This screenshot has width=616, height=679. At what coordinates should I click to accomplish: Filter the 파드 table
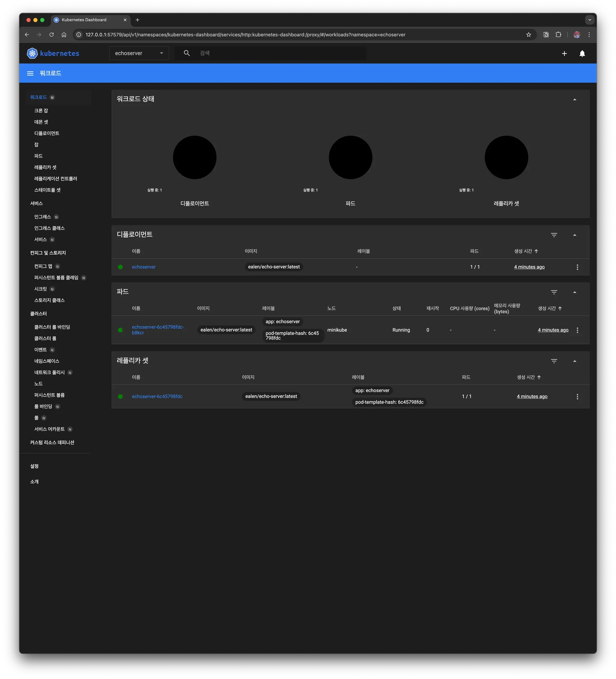(554, 292)
